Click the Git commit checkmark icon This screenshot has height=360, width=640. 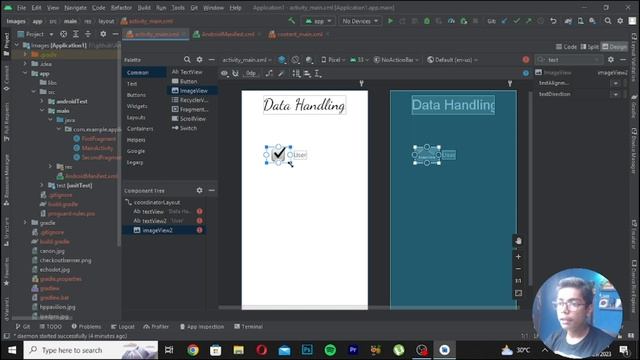[x=517, y=21]
